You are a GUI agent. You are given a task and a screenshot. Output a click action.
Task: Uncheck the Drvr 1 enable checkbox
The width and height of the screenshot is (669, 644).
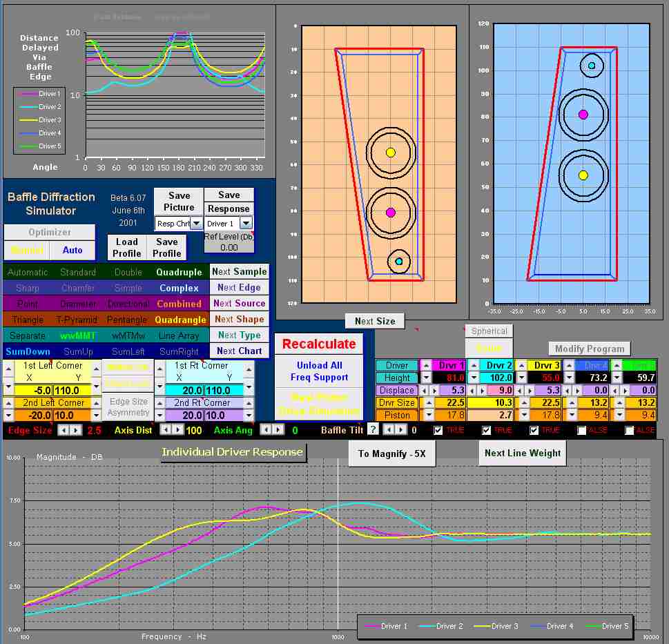coord(438,430)
